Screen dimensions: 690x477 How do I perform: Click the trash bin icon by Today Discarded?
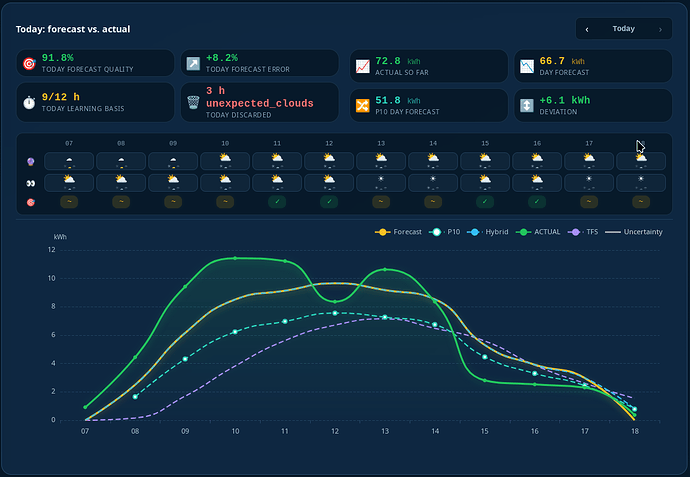coord(193,103)
